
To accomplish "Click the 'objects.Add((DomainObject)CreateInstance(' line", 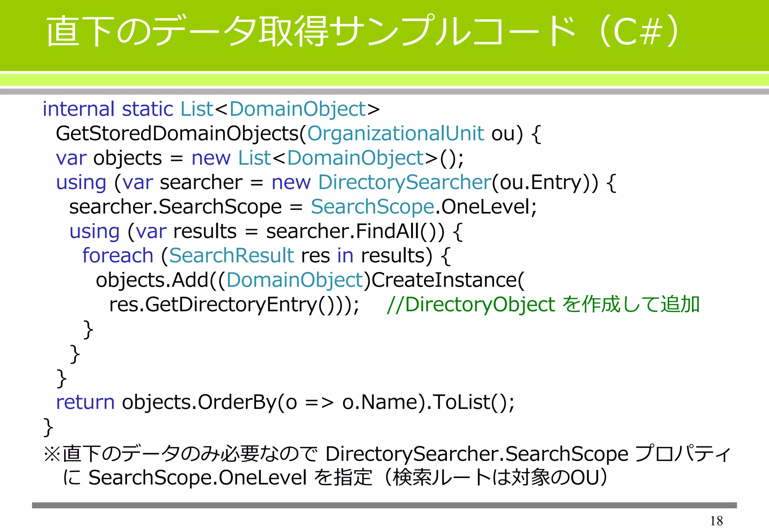I will [x=310, y=280].
